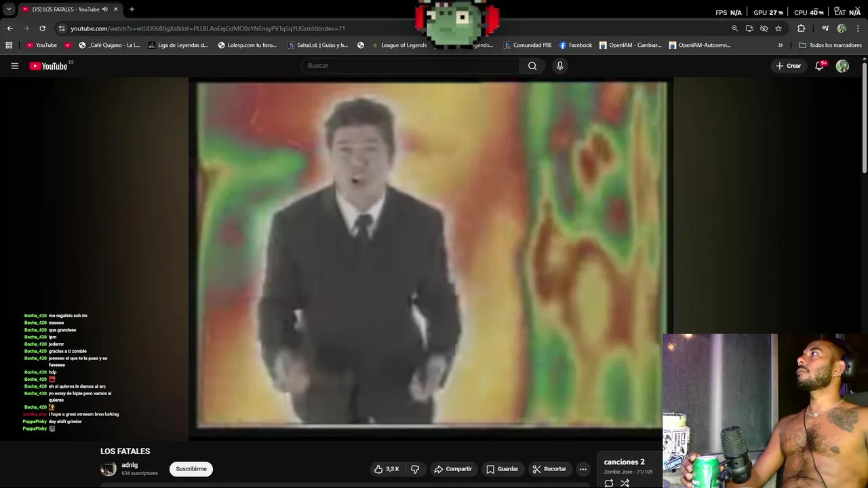
Task: Open the YouTube account avatar menu
Action: click(842, 66)
